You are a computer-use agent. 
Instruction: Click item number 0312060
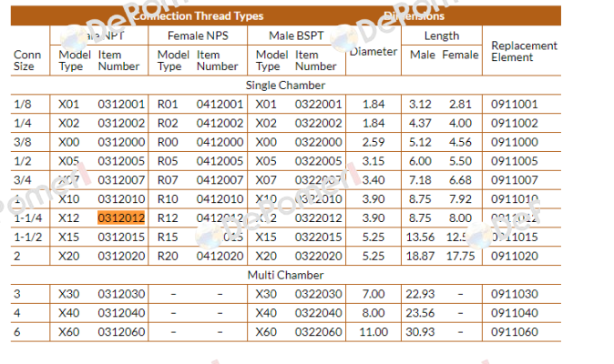(x=121, y=332)
